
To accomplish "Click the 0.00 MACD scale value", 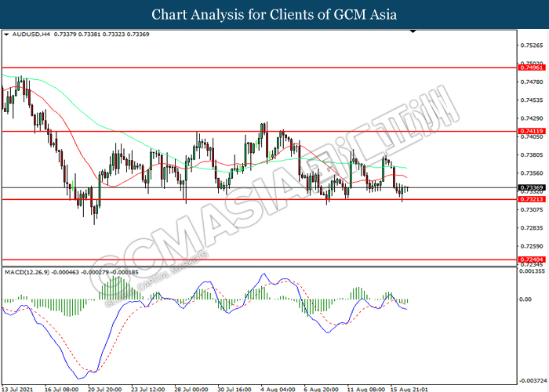I will 525,299.
